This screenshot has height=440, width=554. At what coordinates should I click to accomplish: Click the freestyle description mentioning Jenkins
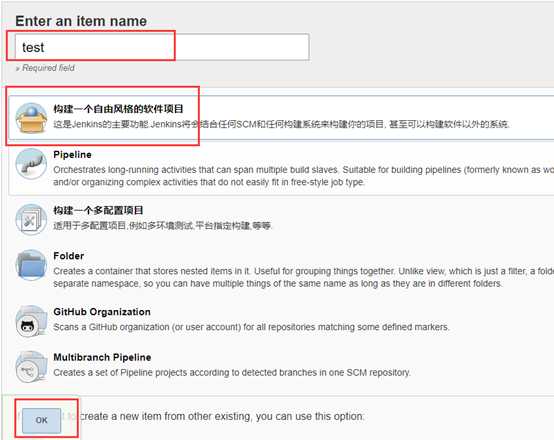click(x=281, y=124)
